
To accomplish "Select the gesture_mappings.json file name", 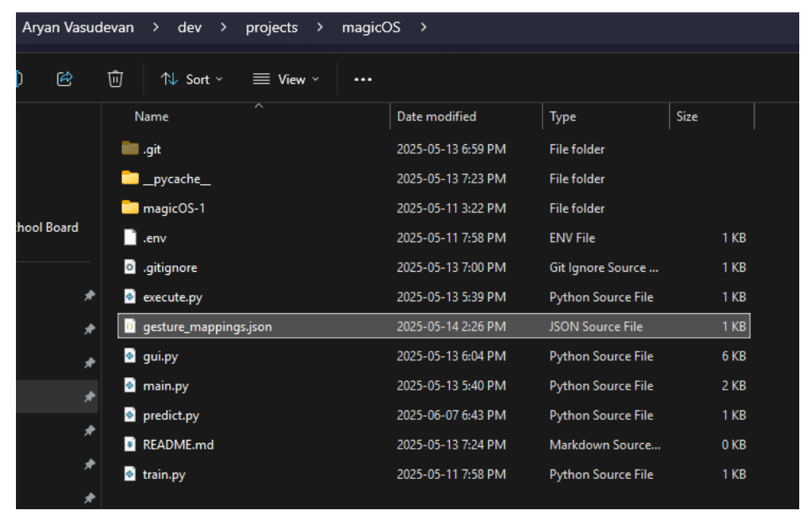I will [207, 327].
